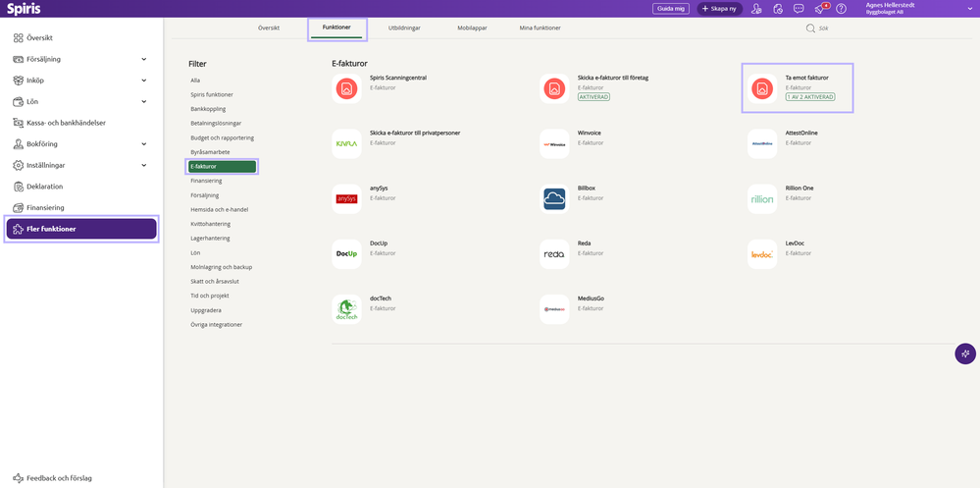Open the AttestOnline logo icon
980x488 pixels.
click(x=762, y=144)
